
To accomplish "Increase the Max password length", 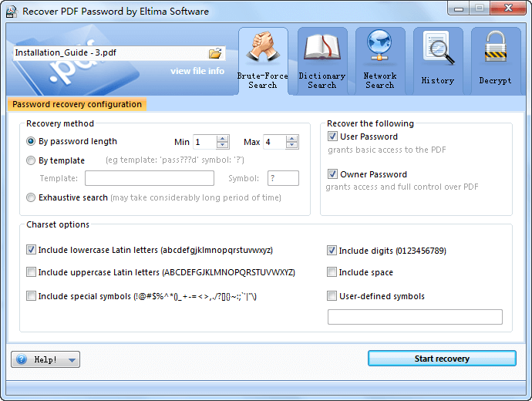I will (292, 138).
